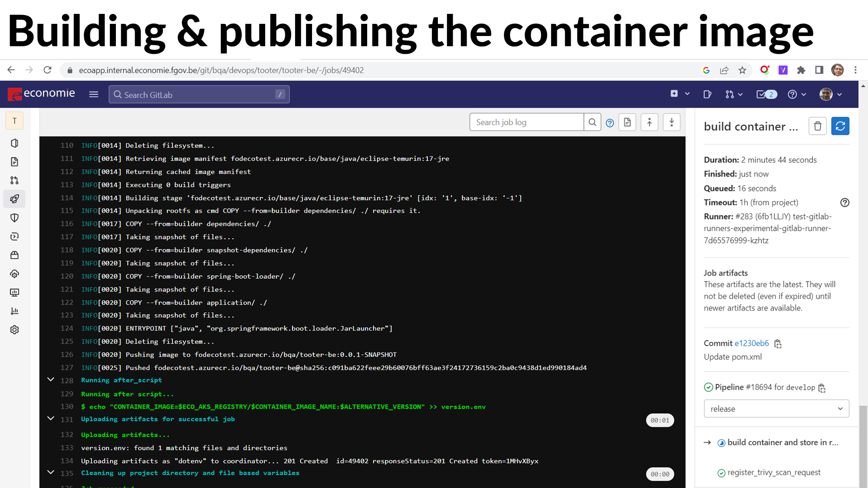
Task: Open commit e1230eb6 link
Action: point(751,343)
